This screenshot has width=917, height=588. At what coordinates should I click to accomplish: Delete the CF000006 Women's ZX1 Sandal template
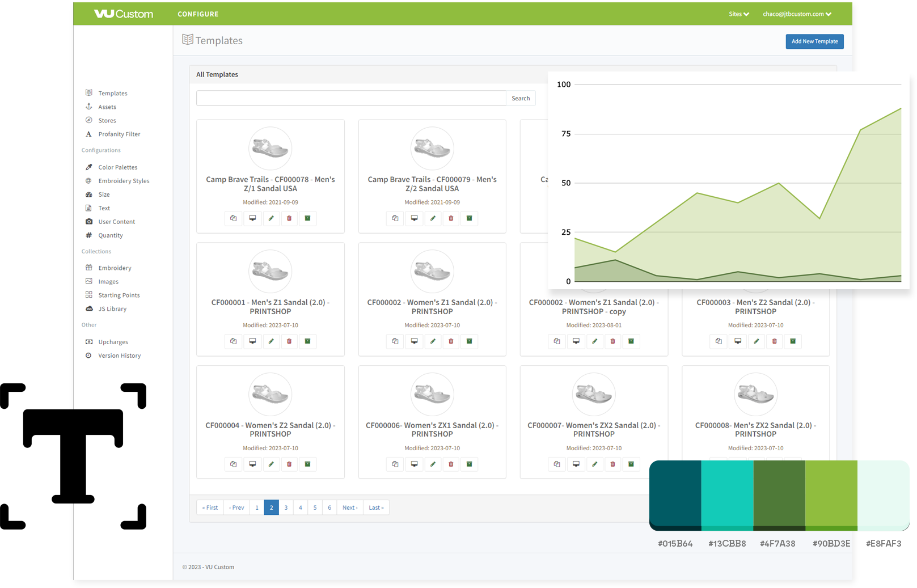[x=451, y=464]
